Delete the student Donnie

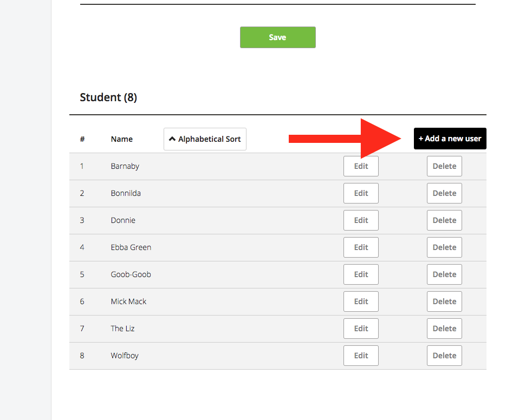click(444, 220)
